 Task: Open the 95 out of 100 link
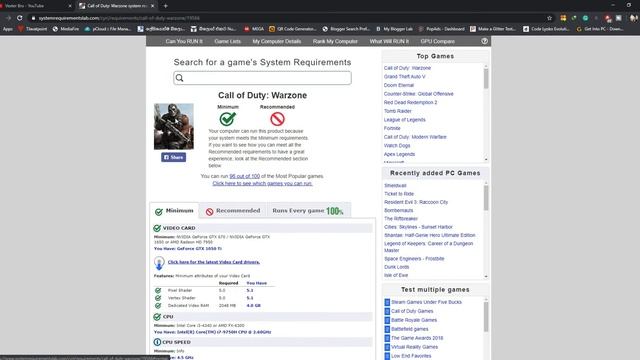click(x=244, y=176)
